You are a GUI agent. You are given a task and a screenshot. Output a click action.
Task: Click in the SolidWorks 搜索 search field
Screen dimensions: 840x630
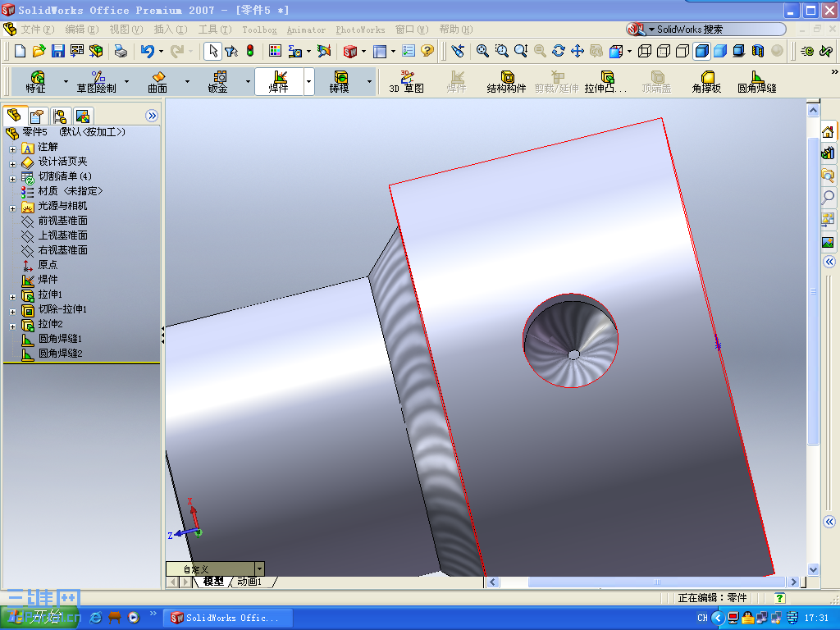click(x=718, y=28)
